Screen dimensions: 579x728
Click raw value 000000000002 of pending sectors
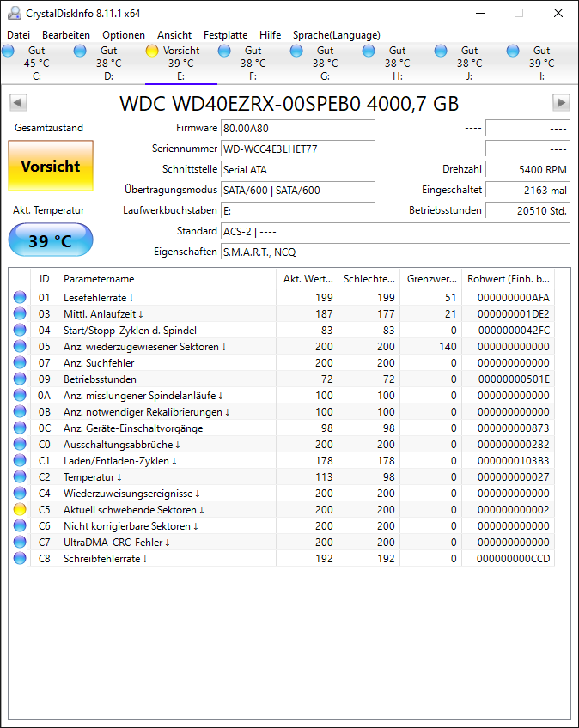point(514,510)
